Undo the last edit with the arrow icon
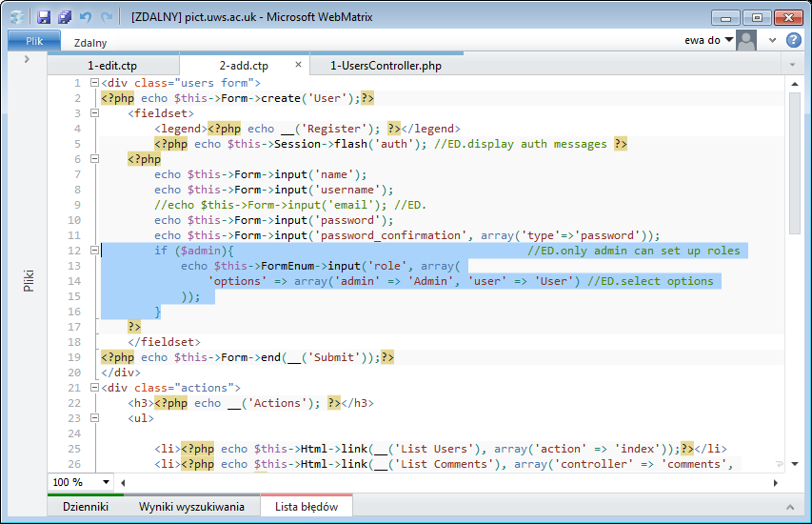Image resolution: width=812 pixels, height=524 pixels. 86,17
